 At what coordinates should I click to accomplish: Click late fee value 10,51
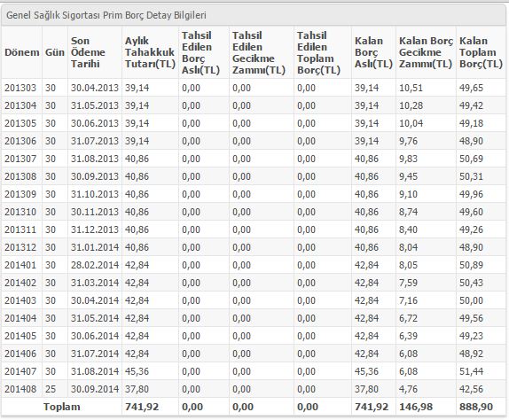tap(411, 88)
